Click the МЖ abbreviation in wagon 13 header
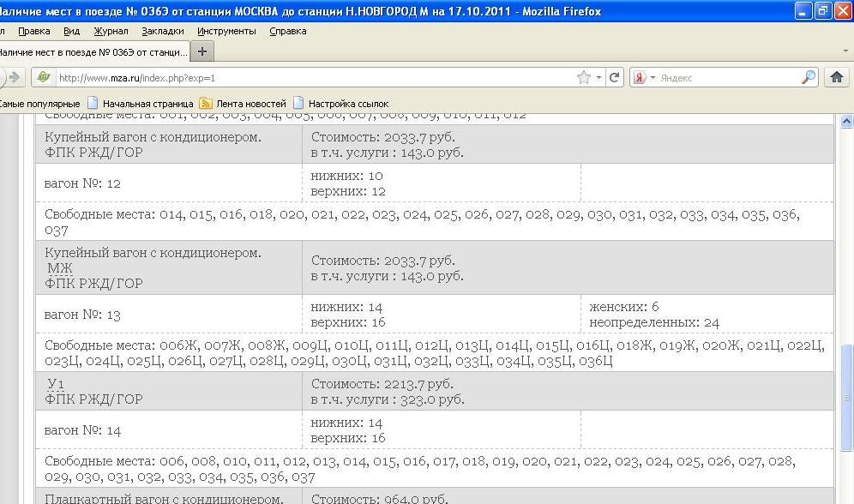The height and width of the screenshot is (504, 854). [60, 268]
